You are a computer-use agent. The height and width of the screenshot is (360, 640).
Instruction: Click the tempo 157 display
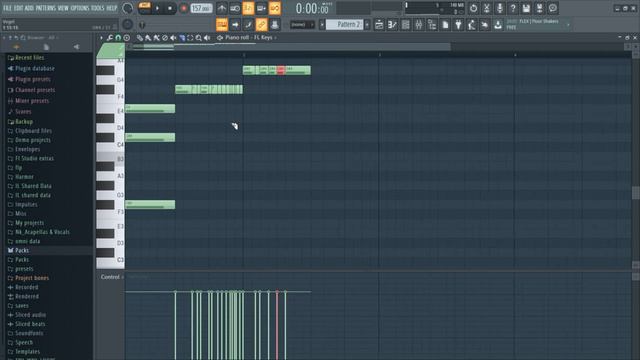pyautogui.click(x=202, y=8)
